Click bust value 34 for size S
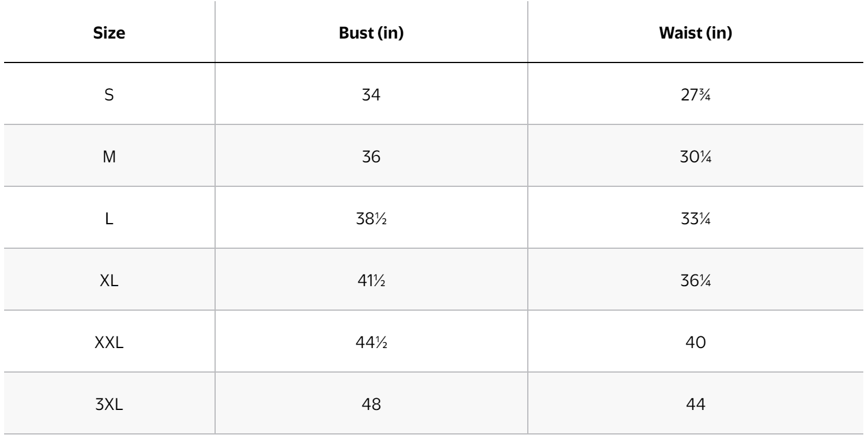The image size is (868, 438). (x=372, y=95)
